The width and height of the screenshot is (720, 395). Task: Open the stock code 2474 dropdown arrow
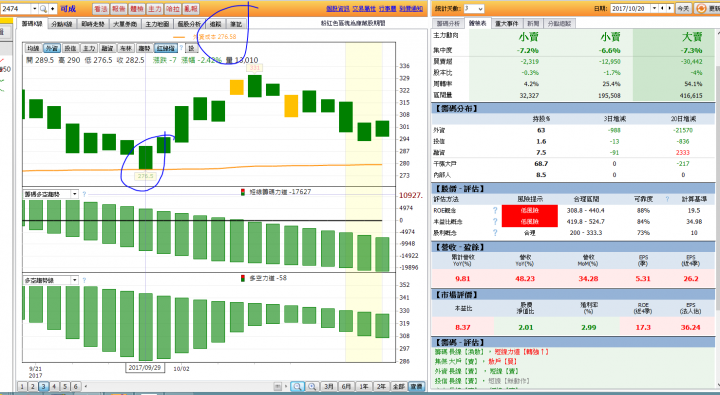point(34,9)
